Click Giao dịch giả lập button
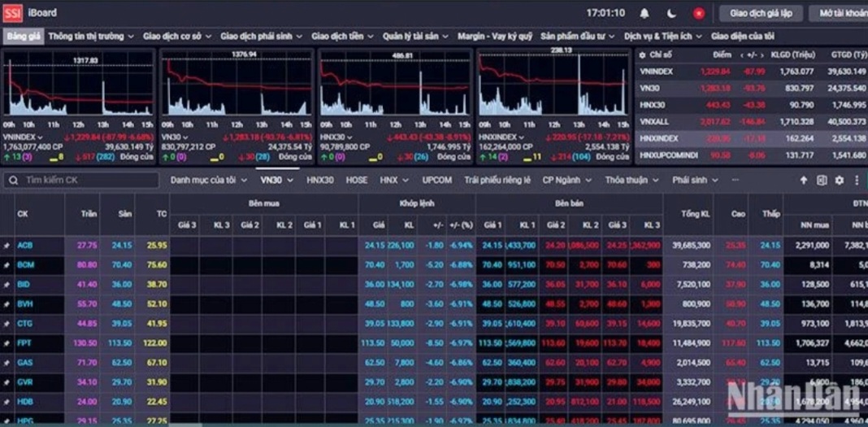Screen dimensions: 868x427 (x=762, y=13)
